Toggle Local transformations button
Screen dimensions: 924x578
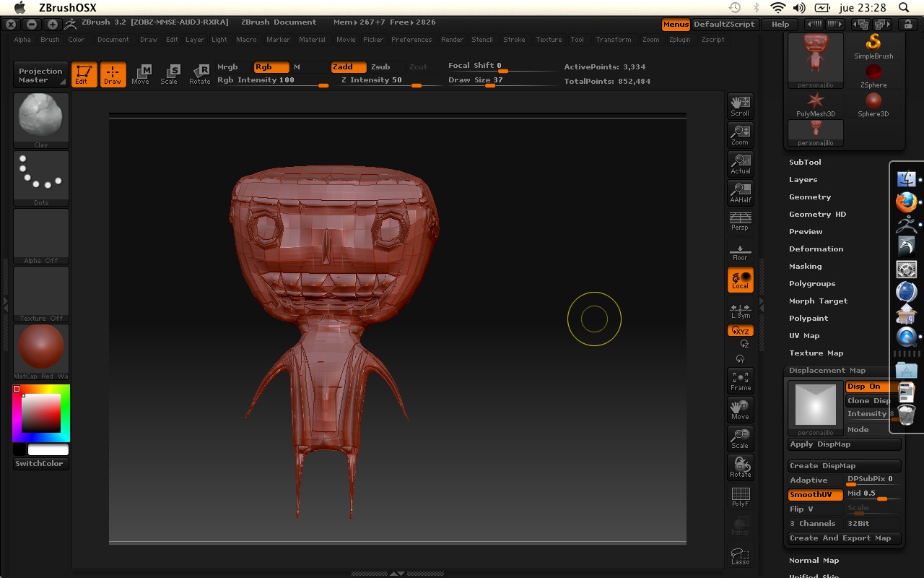pyautogui.click(x=740, y=280)
